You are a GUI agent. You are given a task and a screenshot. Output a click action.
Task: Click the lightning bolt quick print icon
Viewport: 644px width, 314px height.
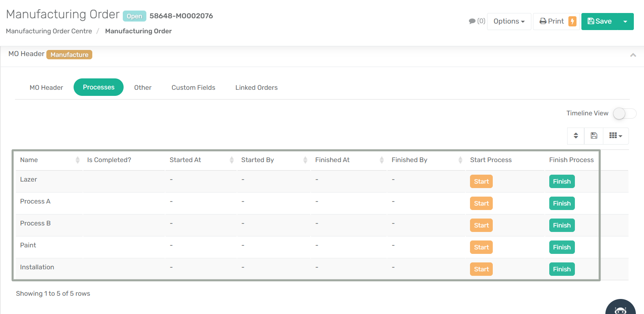tap(572, 21)
